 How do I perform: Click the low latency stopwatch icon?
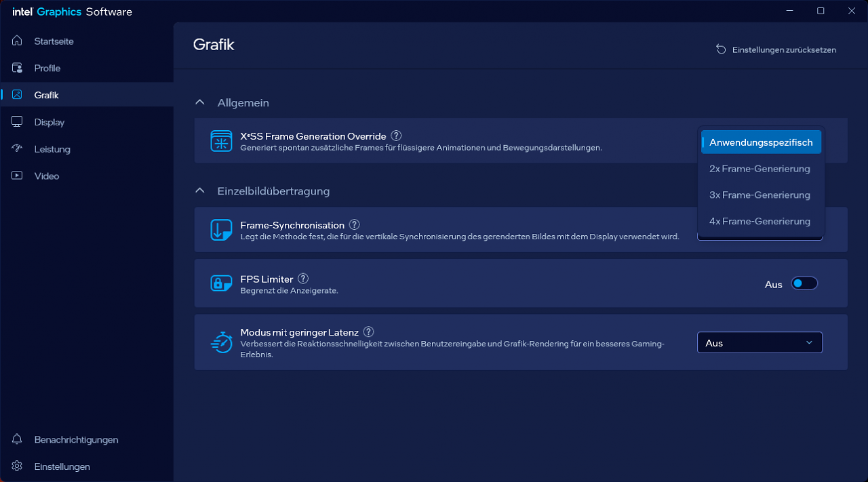221,342
